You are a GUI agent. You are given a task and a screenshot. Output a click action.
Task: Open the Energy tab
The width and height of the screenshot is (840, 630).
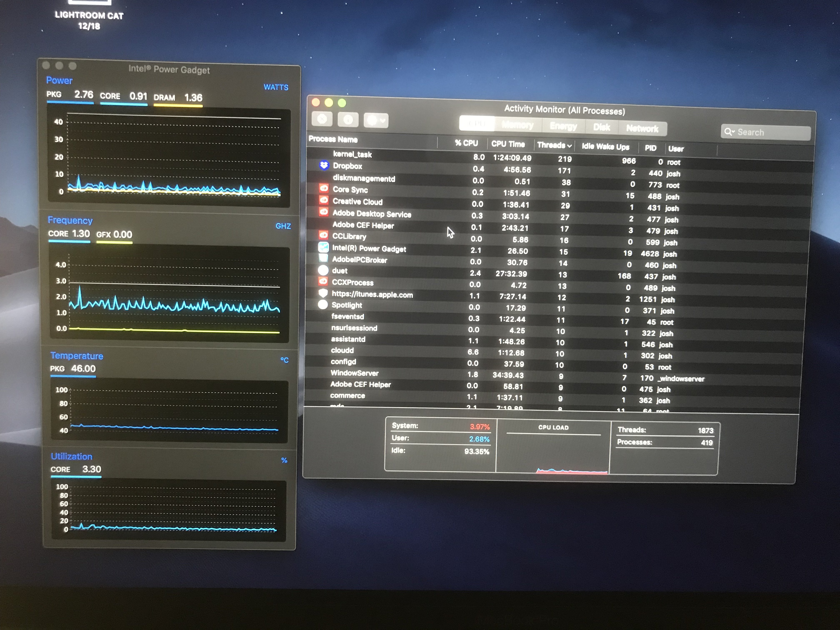(x=563, y=126)
